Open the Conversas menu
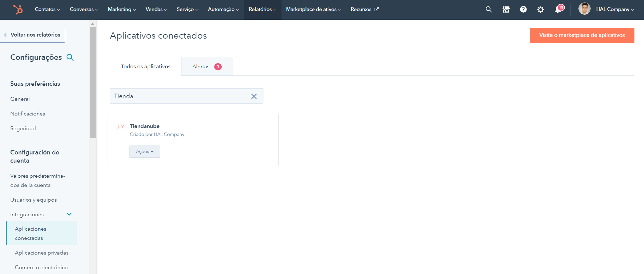Image resolution: width=644 pixels, height=274 pixels. (84, 9)
